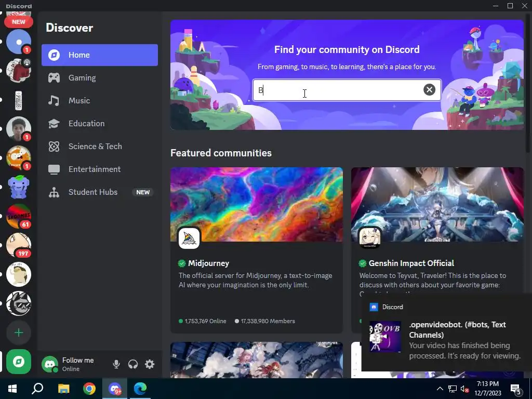The image size is (532, 399).
Task: Click the page vertical scrollbar
Action: [x=528, y=83]
